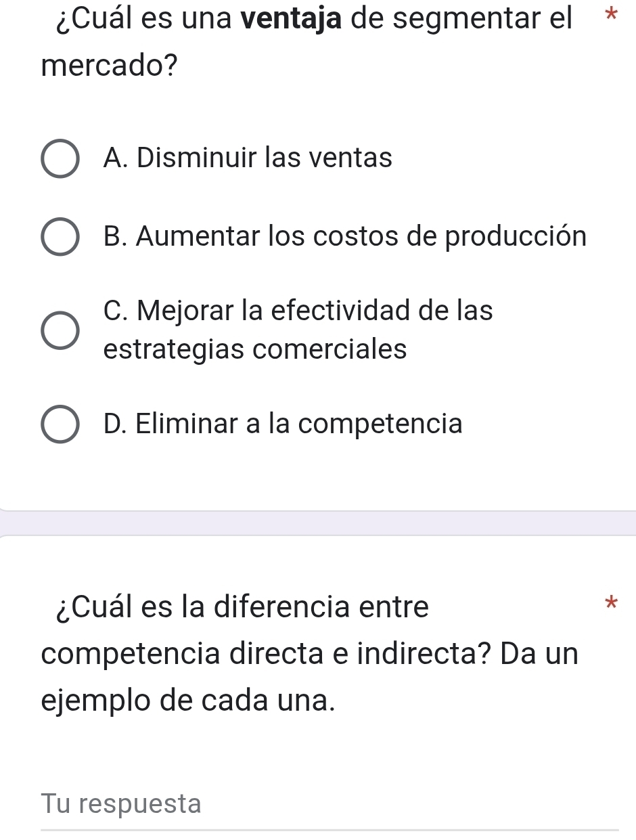The height and width of the screenshot is (840, 636).
Task: Click the label text 'A. Disminuir las ventas'
Action: (248, 158)
